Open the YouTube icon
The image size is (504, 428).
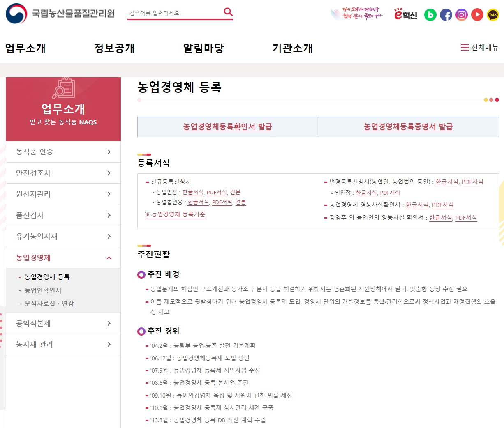pos(477,15)
